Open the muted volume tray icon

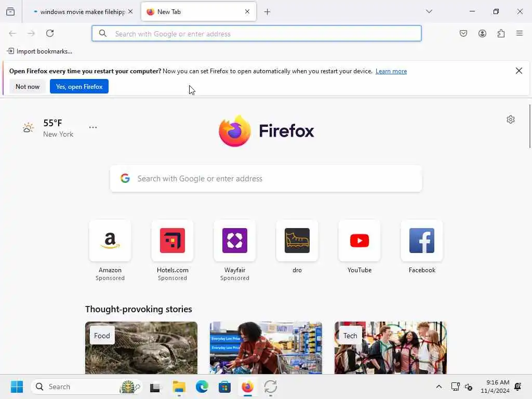(469, 387)
